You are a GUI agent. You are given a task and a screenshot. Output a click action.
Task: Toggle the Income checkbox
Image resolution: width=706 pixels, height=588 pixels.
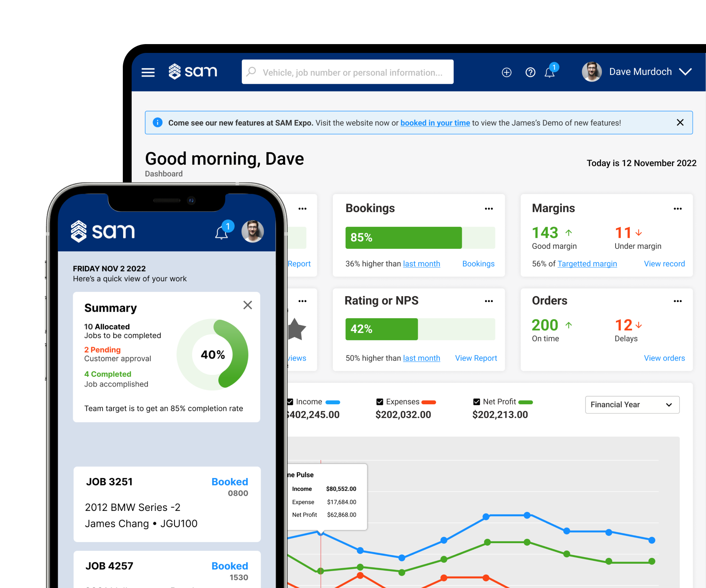click(x=290, y=402)
